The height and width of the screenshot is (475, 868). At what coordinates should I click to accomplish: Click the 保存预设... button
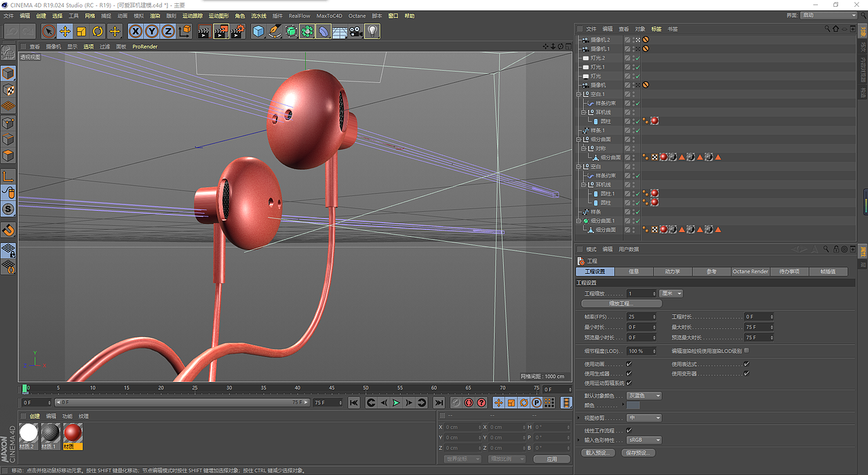[x=637, y=453]
